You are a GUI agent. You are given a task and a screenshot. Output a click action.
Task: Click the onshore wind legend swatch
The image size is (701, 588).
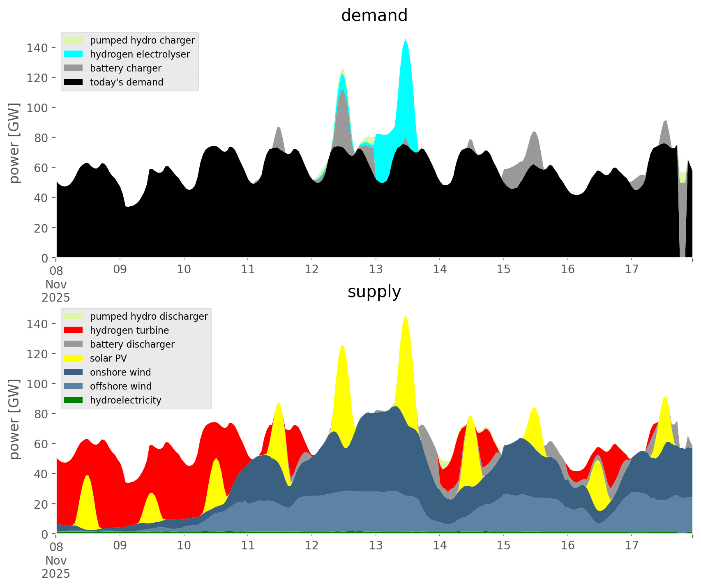pyautogui.click(x=74, y=372)
